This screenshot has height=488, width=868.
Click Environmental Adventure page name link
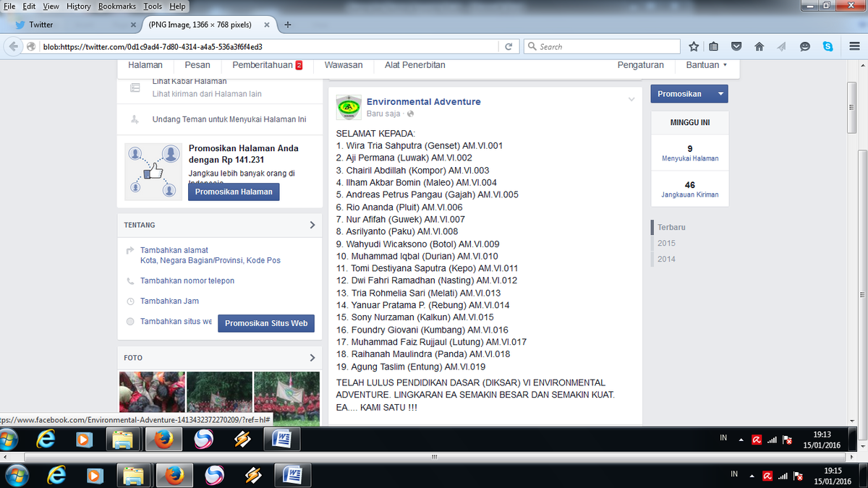(423, 102)
